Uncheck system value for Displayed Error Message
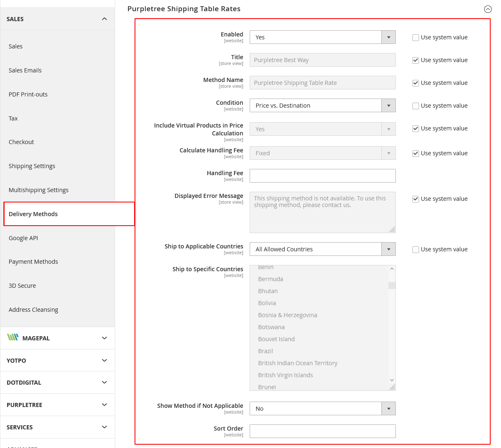 tap(416, 199)
